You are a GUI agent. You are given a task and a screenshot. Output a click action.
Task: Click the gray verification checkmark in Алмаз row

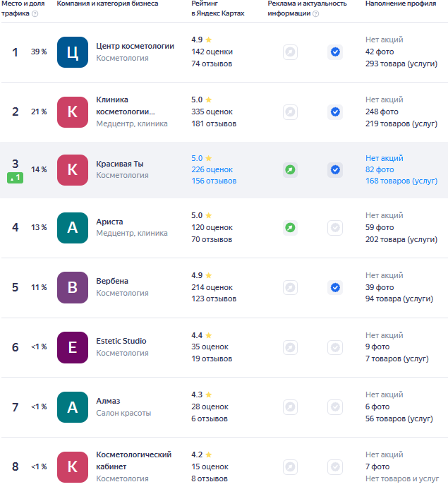click(335, 407)
